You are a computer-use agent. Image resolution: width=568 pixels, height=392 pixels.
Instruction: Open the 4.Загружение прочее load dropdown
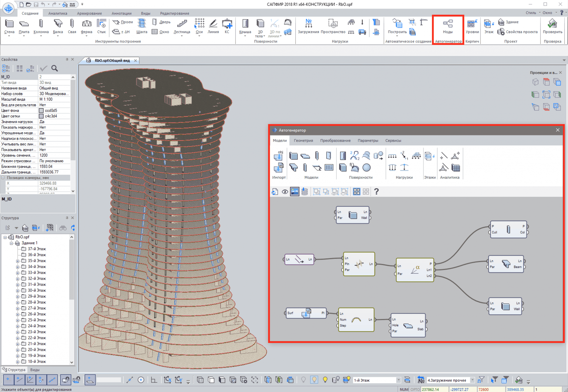472,380
